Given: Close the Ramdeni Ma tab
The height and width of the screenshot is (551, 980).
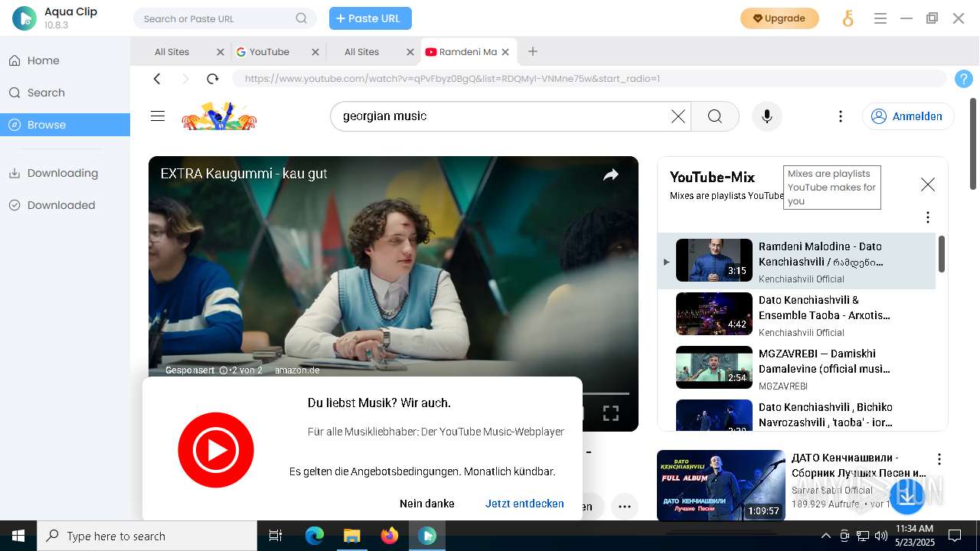Looking at the screenshot, I should tap(506, 52).
